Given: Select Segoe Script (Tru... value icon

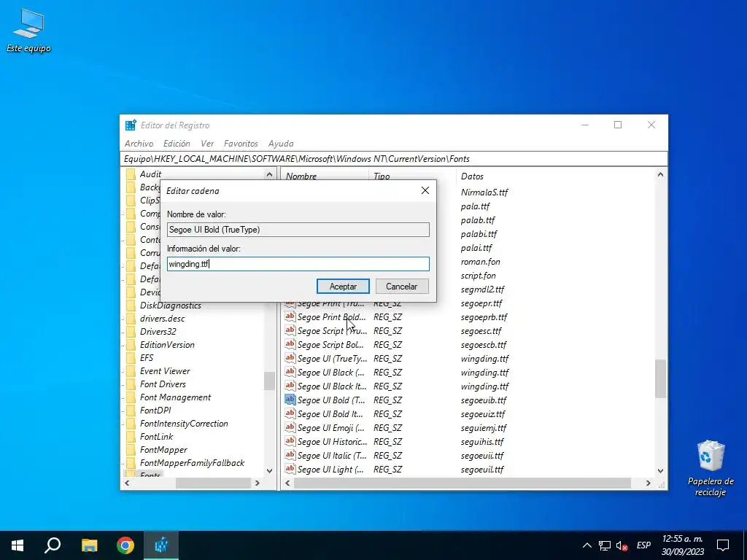Looking at the screenshot, I should pos(290,330).
